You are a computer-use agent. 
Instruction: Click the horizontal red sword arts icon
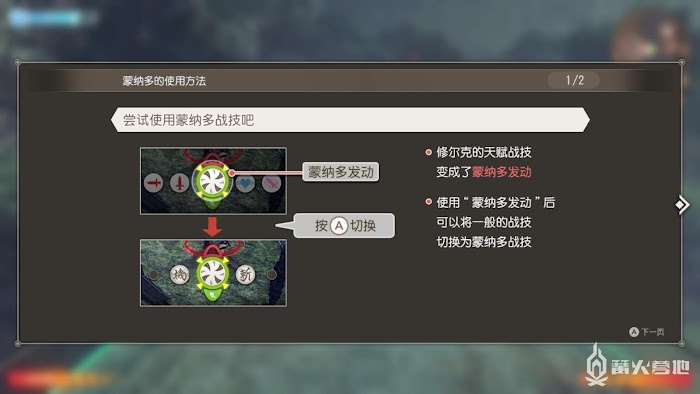pos(154,183)
